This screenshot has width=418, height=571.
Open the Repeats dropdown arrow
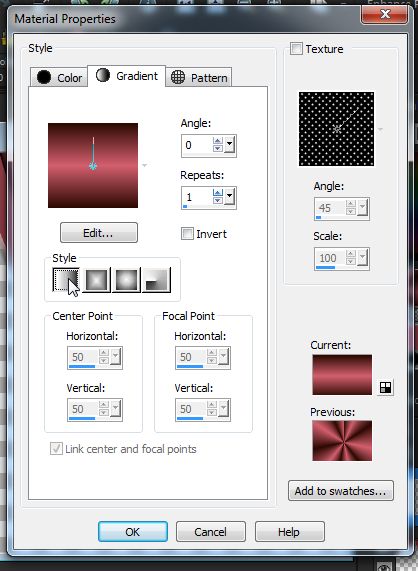pyautogui.click(x=229, y=197)
